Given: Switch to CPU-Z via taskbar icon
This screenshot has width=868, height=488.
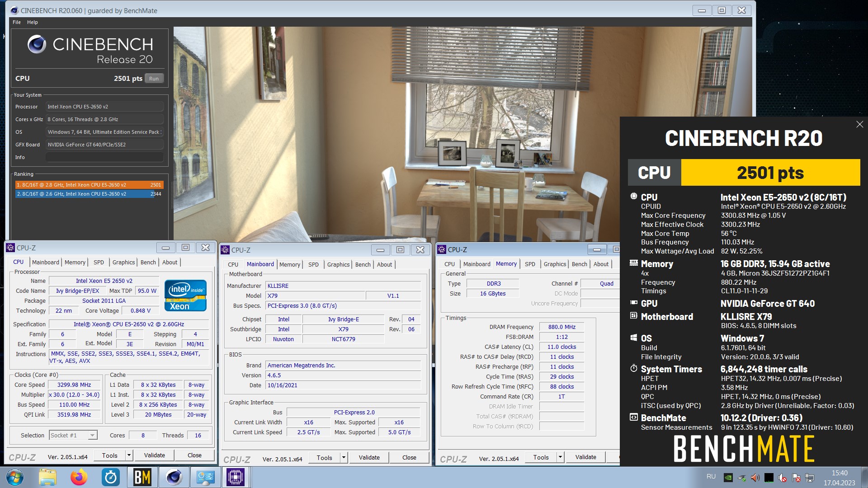Looking at the screenshot, I should (x=236, y=477).
